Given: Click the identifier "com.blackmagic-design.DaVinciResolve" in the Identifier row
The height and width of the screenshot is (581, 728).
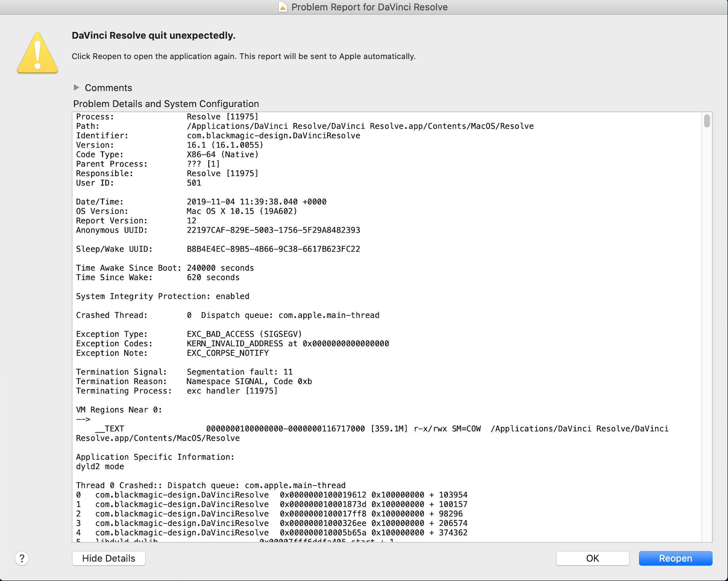Looking at the screenshot, I should (x=273, y=135).
